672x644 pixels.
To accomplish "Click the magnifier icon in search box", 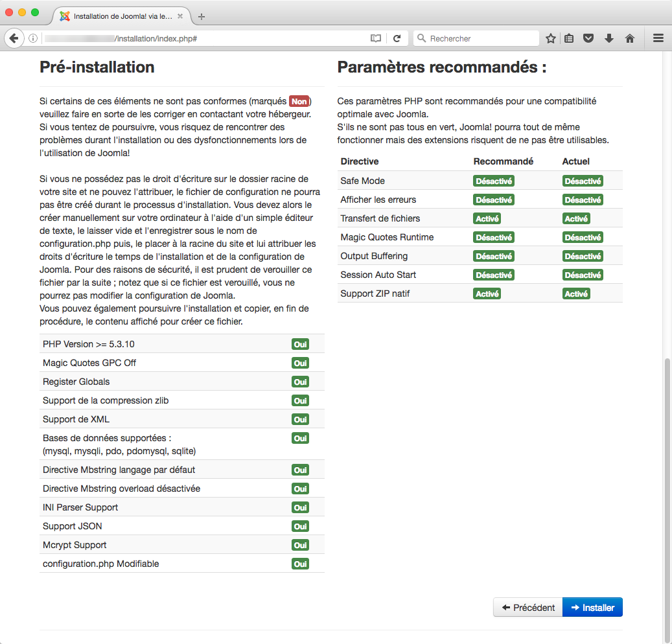I will tap(422, 39).
